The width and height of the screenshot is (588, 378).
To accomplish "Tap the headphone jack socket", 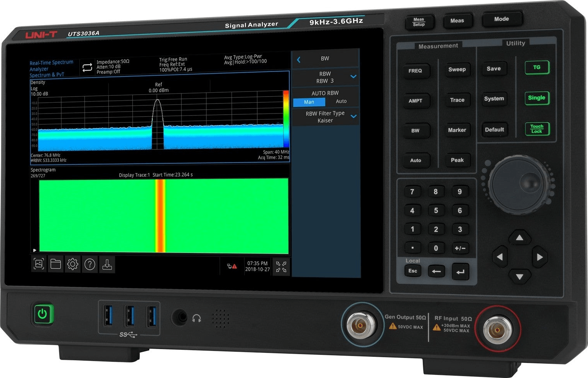I will pos(180,317).
